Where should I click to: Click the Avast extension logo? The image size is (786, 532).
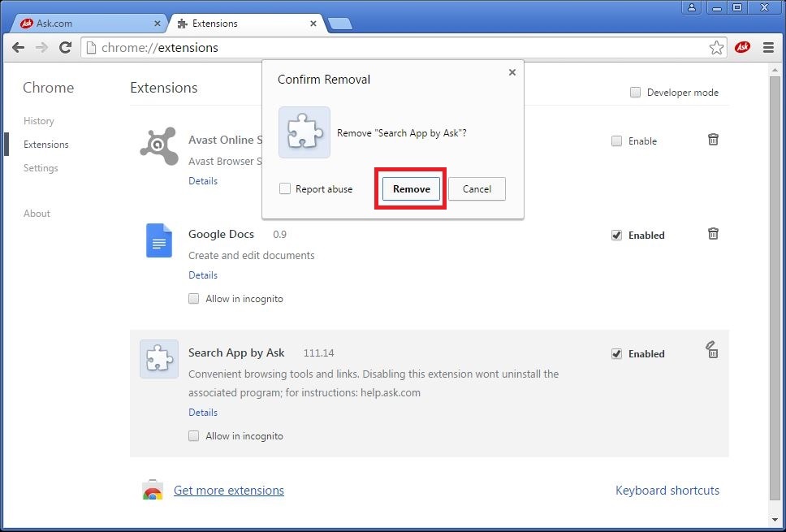159,146
